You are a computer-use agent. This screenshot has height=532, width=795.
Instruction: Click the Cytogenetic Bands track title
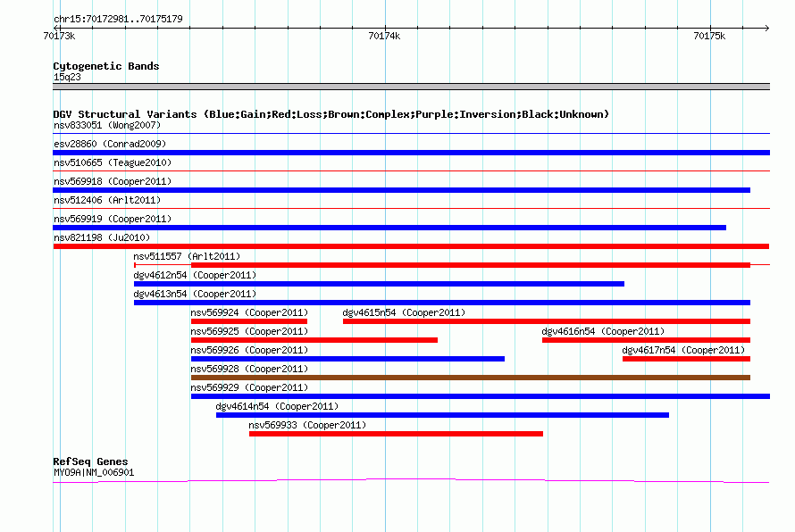click(x=106, y=66)
